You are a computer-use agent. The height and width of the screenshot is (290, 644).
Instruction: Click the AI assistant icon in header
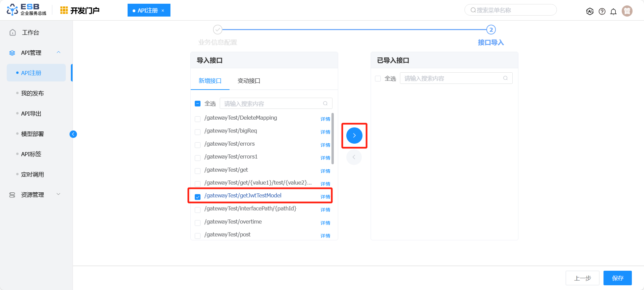coord(590,11)
